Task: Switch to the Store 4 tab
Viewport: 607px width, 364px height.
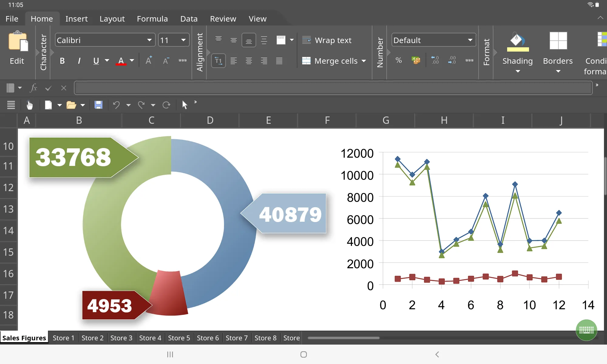Action: point(150,338)
